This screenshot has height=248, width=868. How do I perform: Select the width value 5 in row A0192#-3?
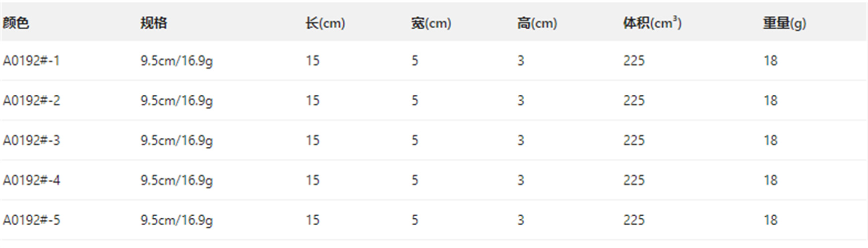(415, 140)
